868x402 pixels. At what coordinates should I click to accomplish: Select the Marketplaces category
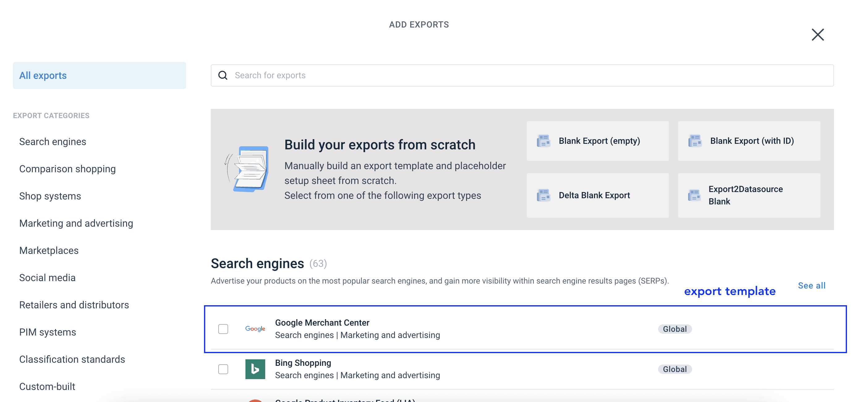[x=49, y=250]
